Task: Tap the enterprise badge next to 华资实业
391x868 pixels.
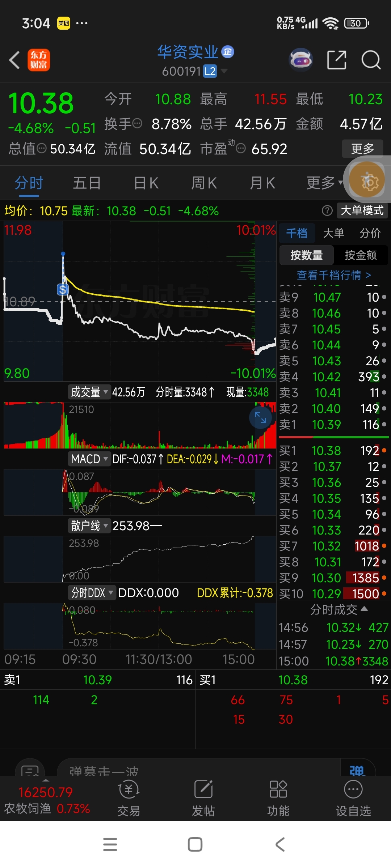Action: point(228,52)
